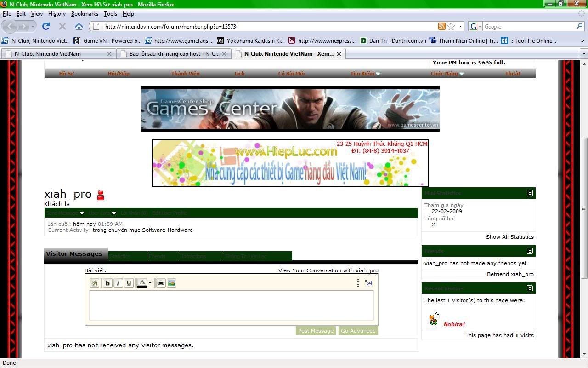Switch to the Báo lỗi sau khi nâng cấp tab
This screenshot has width=588, height=368.
pos(173,54)
